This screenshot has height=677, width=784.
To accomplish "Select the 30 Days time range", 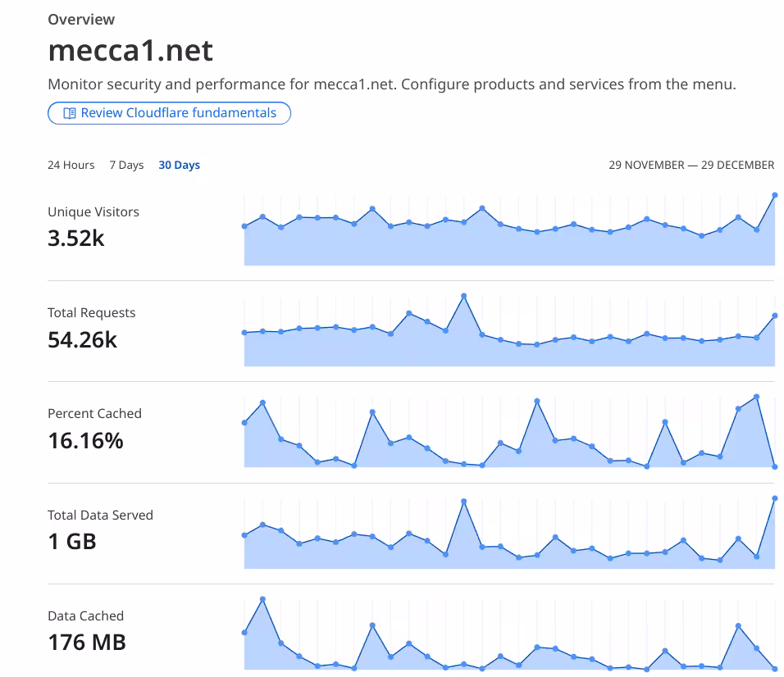I will click(x=180, y=165).
